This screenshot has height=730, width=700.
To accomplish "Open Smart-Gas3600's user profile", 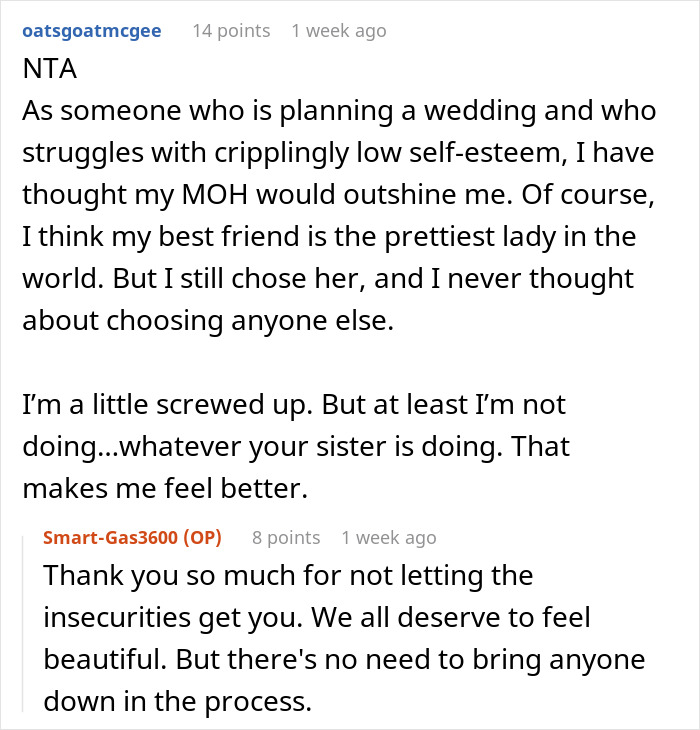I will tap(111, 538).
